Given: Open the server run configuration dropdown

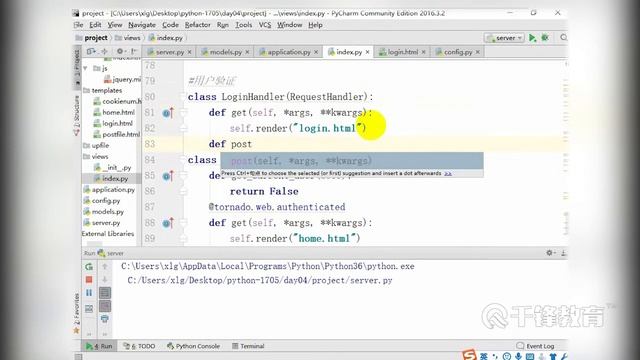Looking at the screenshot, I should coord(504,38).
